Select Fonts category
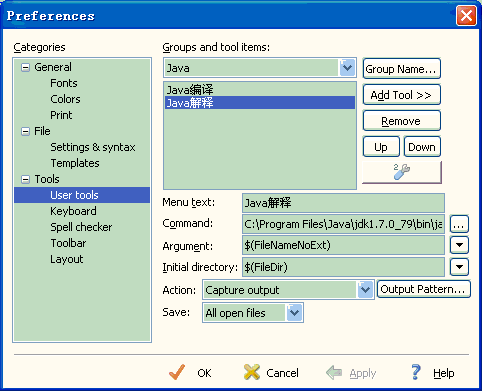Viewport: 482px width, 391px height. pos(64,83)
